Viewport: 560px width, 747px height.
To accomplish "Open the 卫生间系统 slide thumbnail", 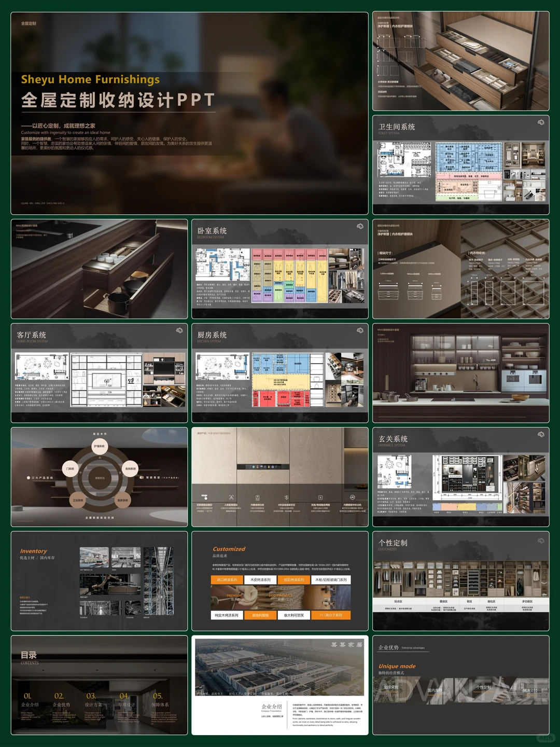I will tap(460, 165).
